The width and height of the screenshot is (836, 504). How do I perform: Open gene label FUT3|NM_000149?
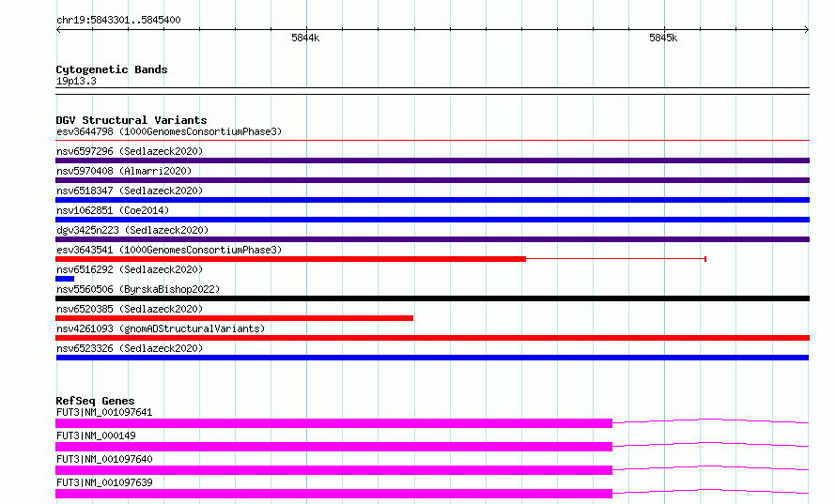[x=96, y=435]
